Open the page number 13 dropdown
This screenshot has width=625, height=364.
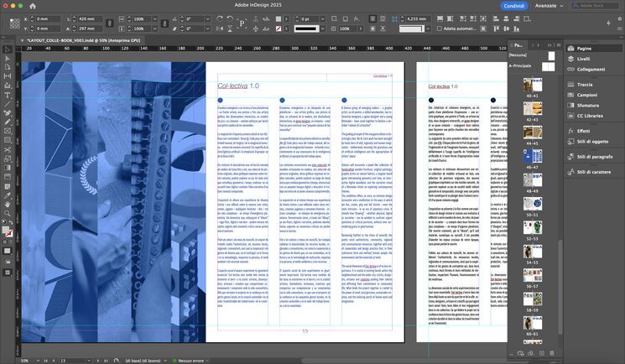point(88,361)
